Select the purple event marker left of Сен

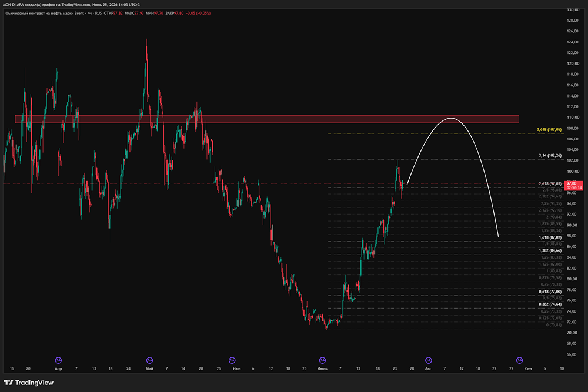pos(519,360)
